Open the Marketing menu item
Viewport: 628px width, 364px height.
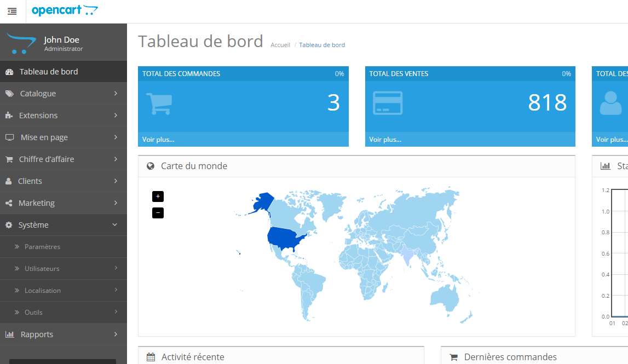pos(64,203)
